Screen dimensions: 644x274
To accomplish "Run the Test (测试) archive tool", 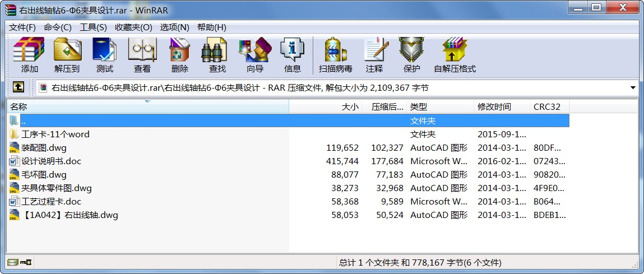I will pyautogui.click(x=104, y=55).
